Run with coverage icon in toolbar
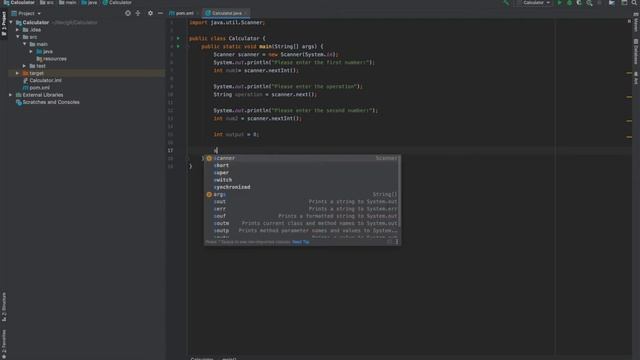Viewport: 640px width, 360px height. (579, 3)
